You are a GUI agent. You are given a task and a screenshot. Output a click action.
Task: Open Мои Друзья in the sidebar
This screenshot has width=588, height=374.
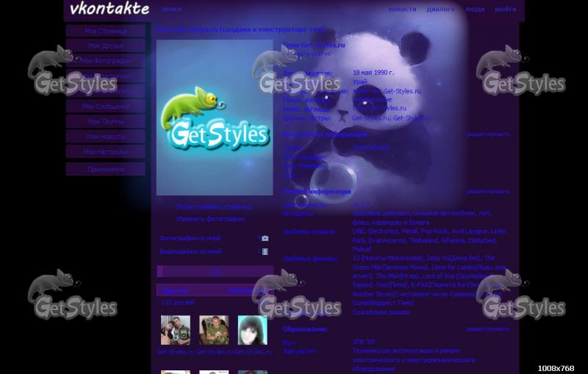pos(106,46)
